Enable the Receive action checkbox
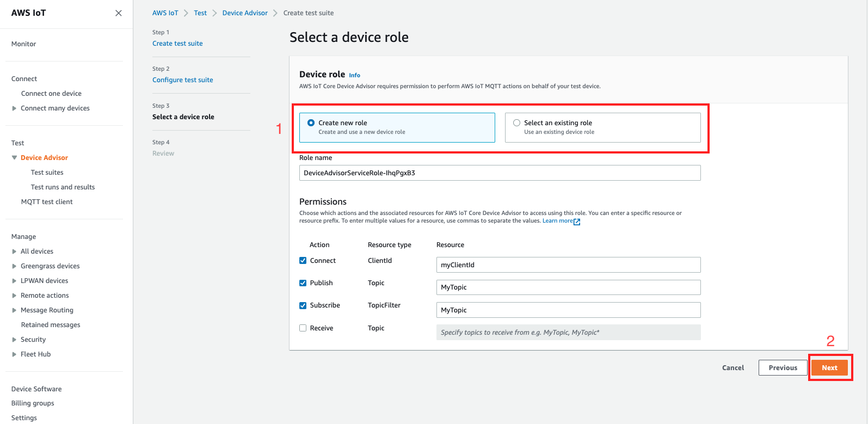This screenshot has height=424, width=868. [303, 328]
